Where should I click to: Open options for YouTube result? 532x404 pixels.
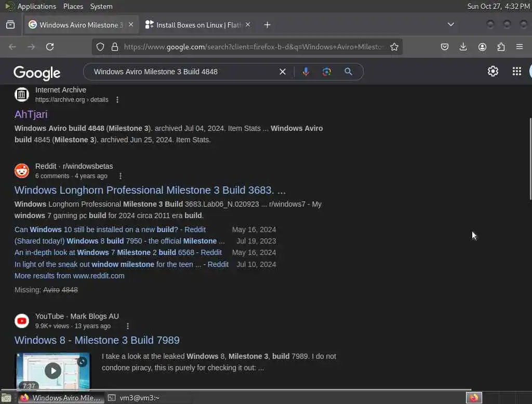point(128,326)
